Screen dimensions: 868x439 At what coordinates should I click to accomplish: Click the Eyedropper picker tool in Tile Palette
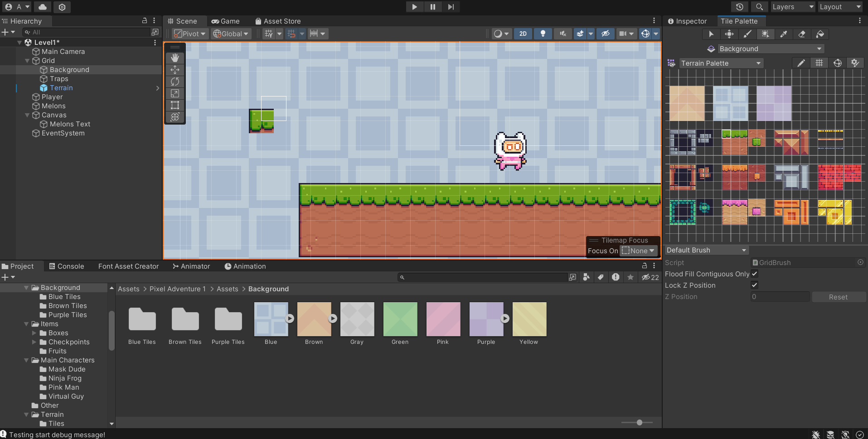click(783, 34)
